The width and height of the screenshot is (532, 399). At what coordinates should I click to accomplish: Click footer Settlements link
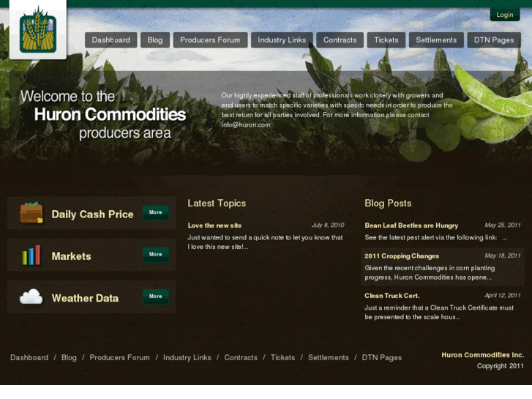pyautogui.click(x=329, y=357)
